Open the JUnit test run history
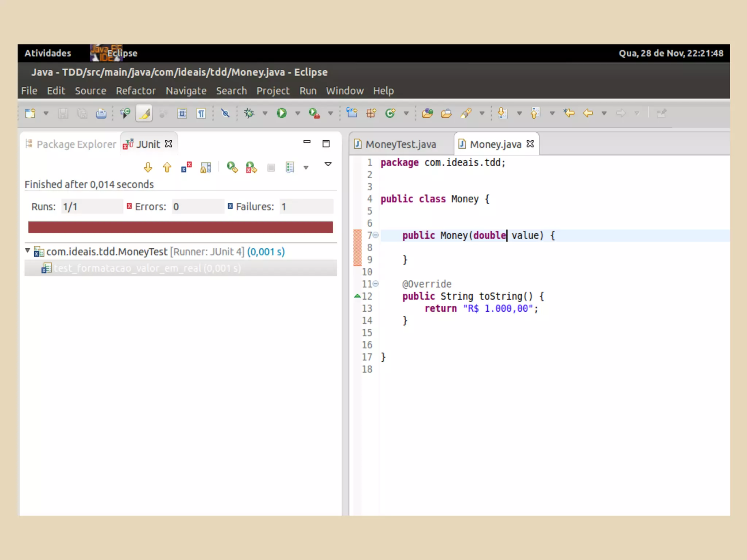This screenshot has height=560, width=747. tap(290, 167)
